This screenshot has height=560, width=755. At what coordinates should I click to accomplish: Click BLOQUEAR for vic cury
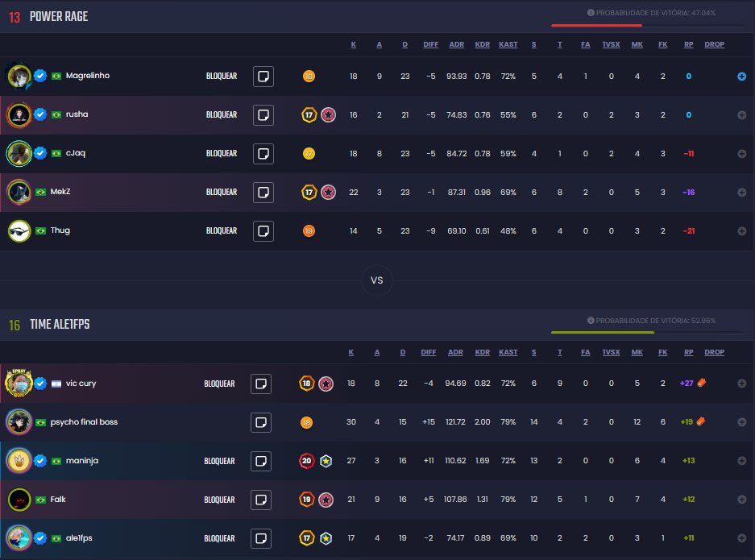[x=219, y=384]
